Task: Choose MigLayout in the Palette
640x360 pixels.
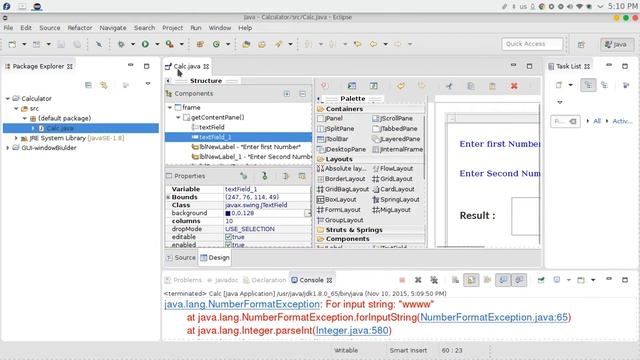Action: (391, 210)
